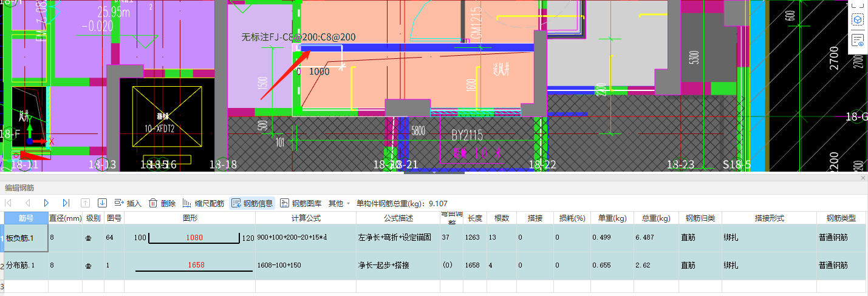Click axis label 18-22
The width and height of the screenshot is (868, 296).
coord(542,164)
